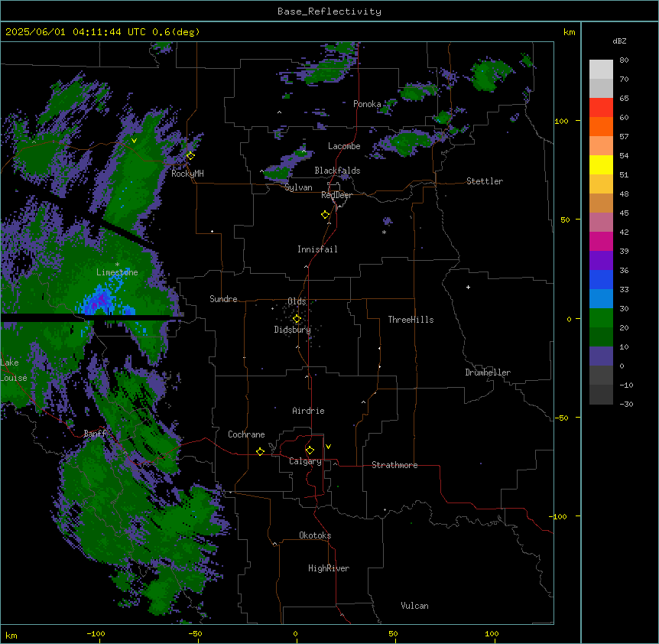The height and width of the screenshot is (644, 659).
Task: Click the red 60-65 dBZ legend swatch
Action: (601, 107)
